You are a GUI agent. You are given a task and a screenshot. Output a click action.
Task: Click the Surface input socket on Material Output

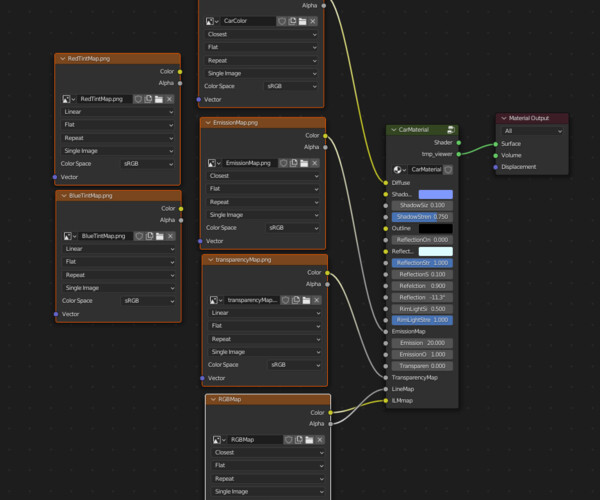coord(496,144)
